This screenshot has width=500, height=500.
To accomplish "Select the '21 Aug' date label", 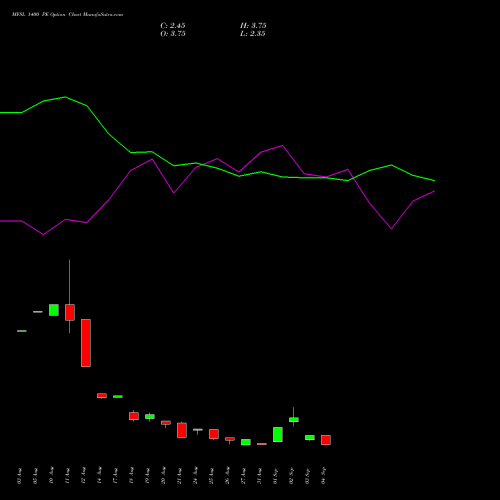I will pyautogui.click(x=179, y=476).
